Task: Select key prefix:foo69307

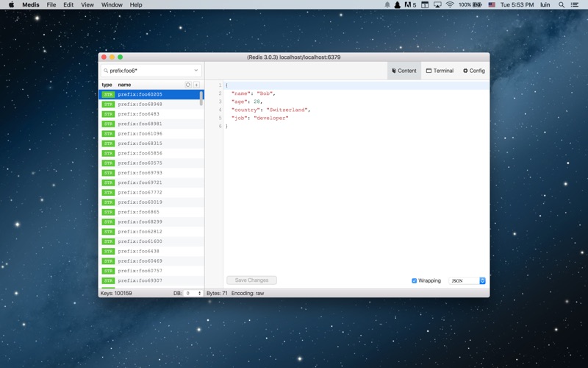Action: [x=151, y=280]
